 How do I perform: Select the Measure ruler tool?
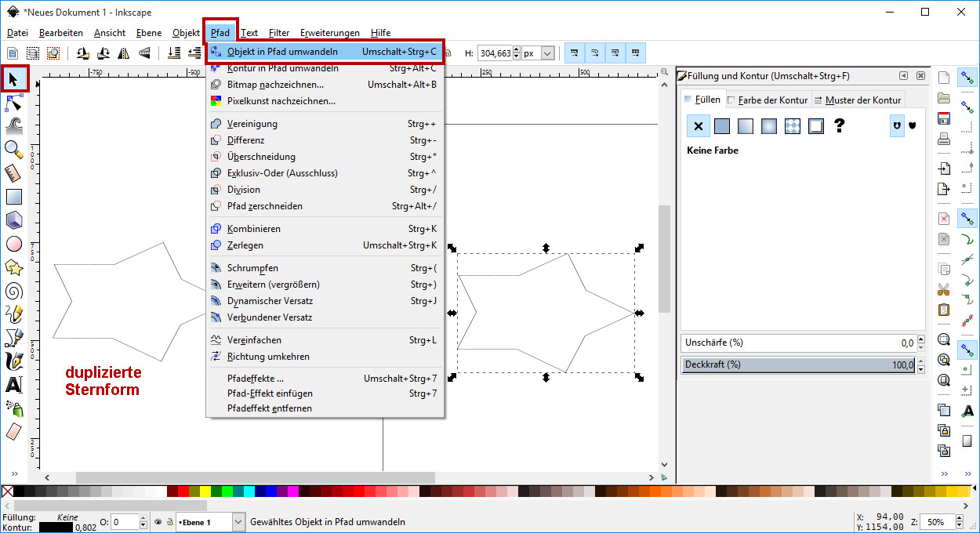pyautogui.click(x=13, y=172)
